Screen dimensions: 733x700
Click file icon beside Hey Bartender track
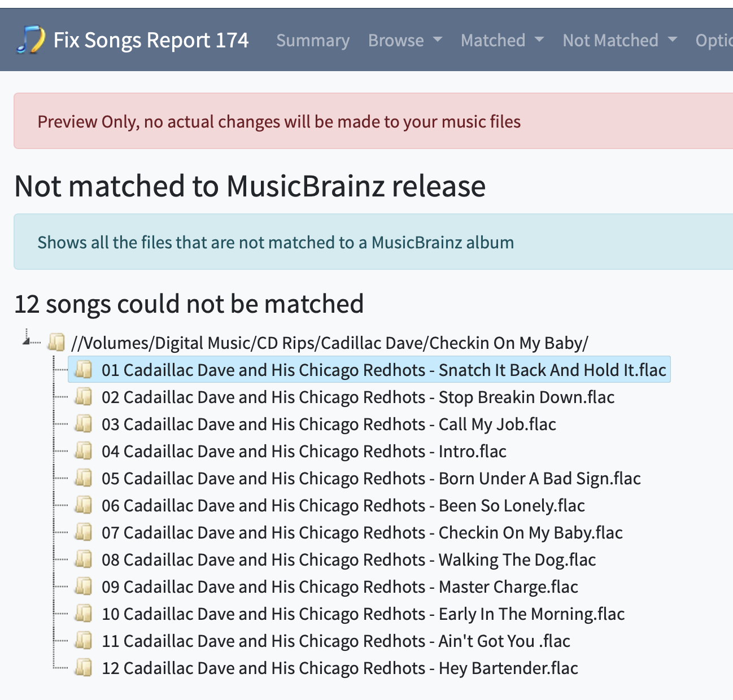(84, 668)
